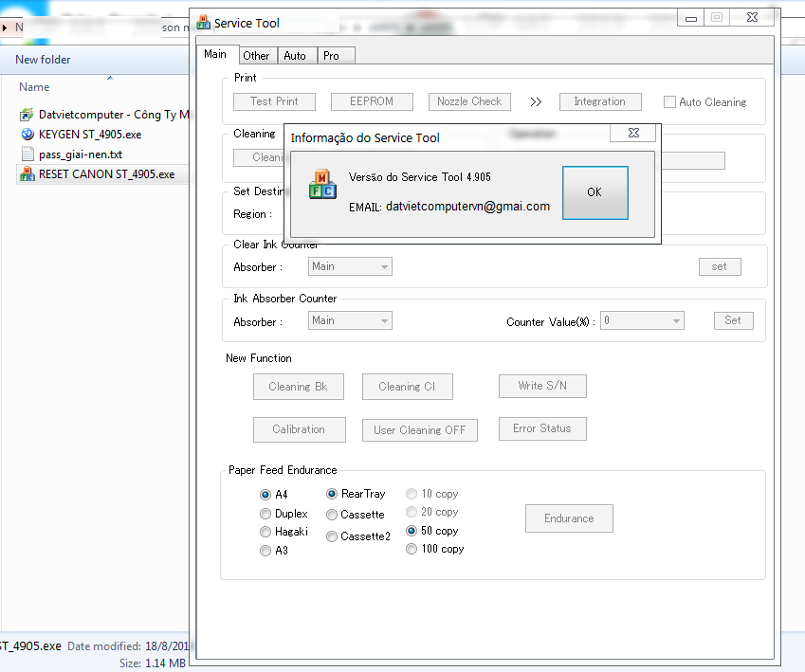Click the Error Status button
This screenshot has width=805, height=672.
tap(542, 428)
